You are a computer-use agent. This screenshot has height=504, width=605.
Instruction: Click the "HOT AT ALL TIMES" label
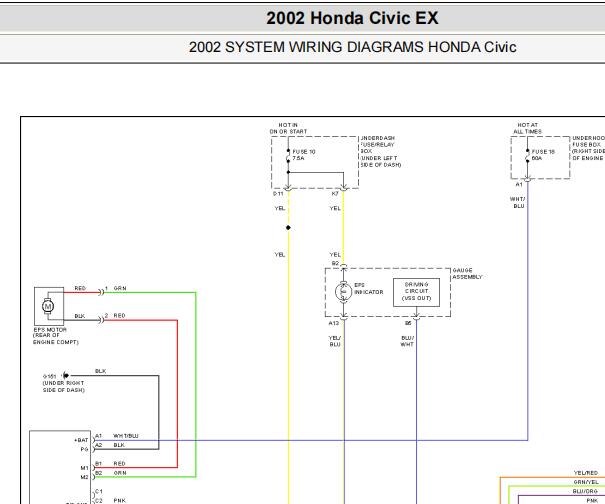[527, 128]
